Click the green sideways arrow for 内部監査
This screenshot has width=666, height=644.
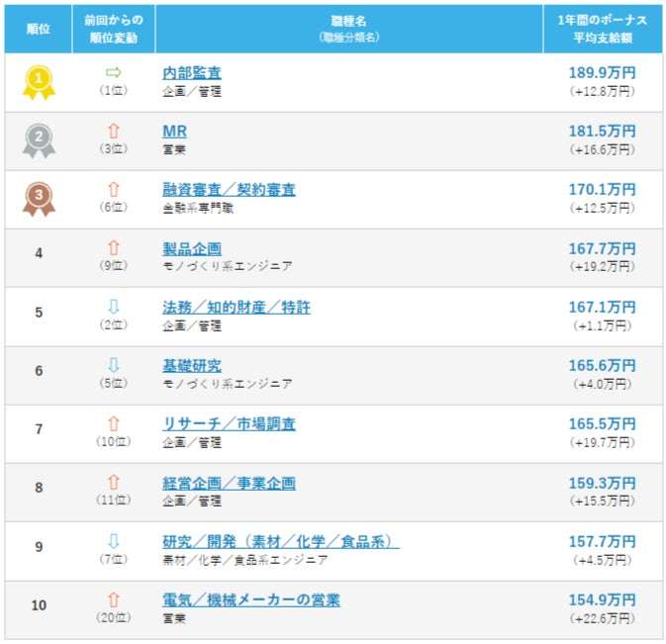[114, 72]
